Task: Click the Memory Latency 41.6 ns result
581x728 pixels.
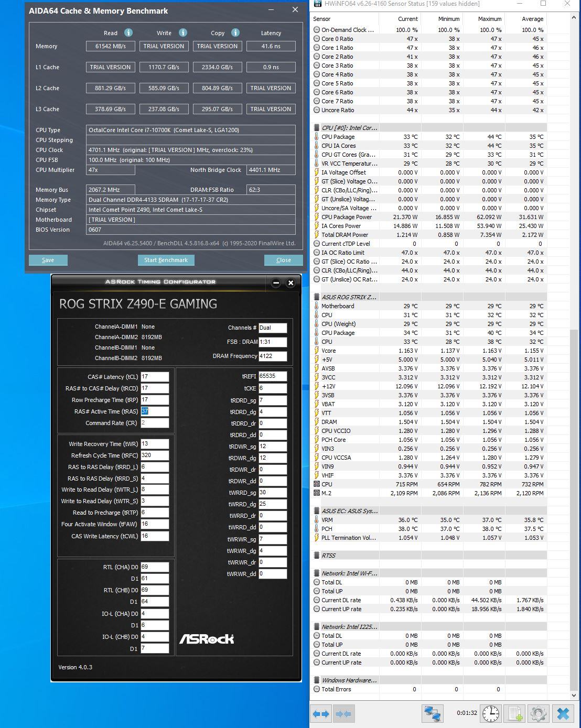Action: [x=271, y=46]
